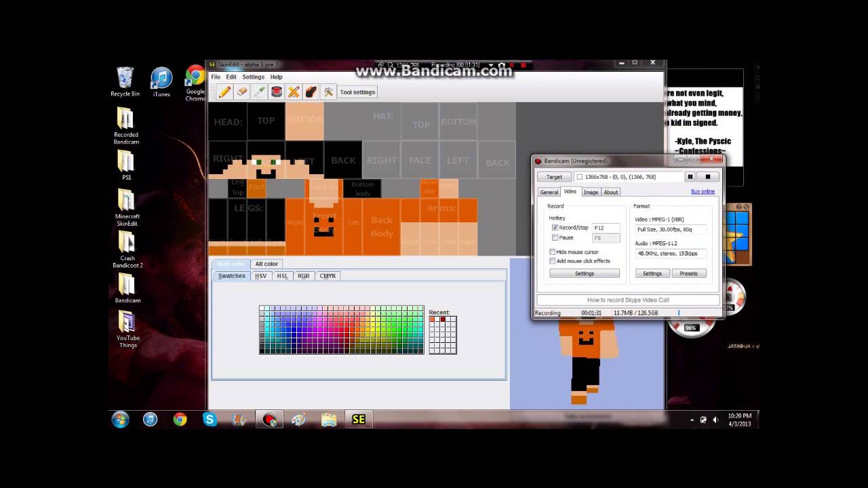Switch to Bandicam in the taskbar
Image resolution: width=868 pixels, height=488 pixels.
coord(269,420)
